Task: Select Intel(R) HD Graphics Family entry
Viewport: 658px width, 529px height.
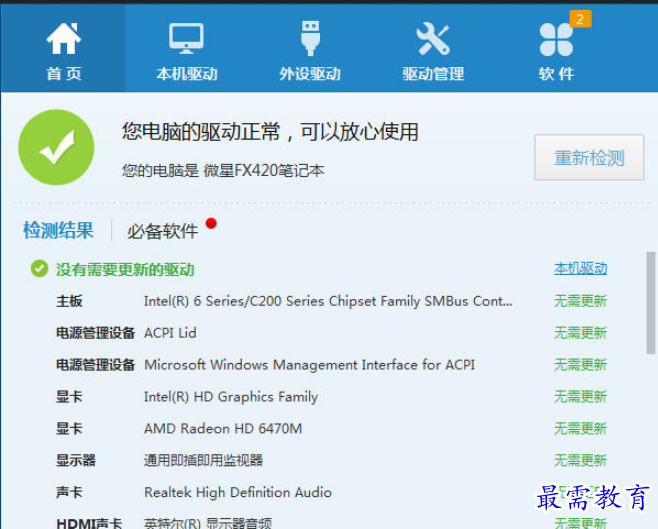Action: coord(231,397)
